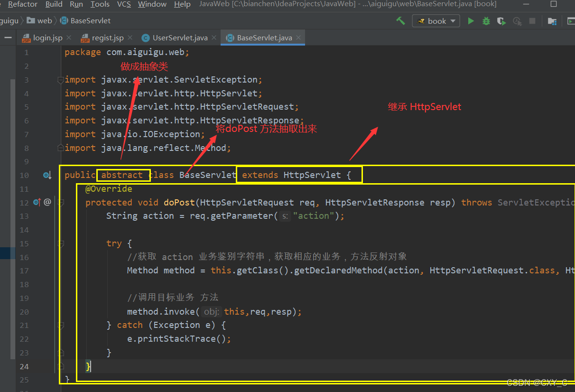Click 'e.printStackTrace();' on line 22
Image resolution: width=575 pixels, height=392 pixels.
click(179, 339)
